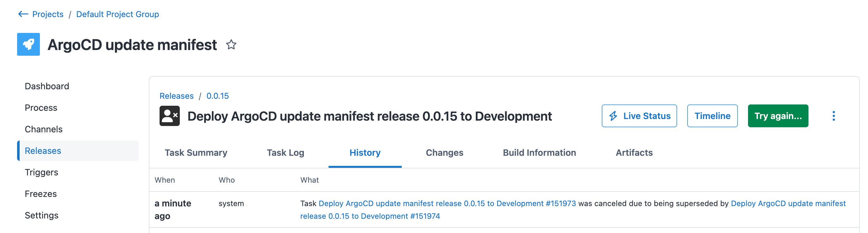868x233 pixels.
Task: Click the Who column header
Action: click(227, 180)
